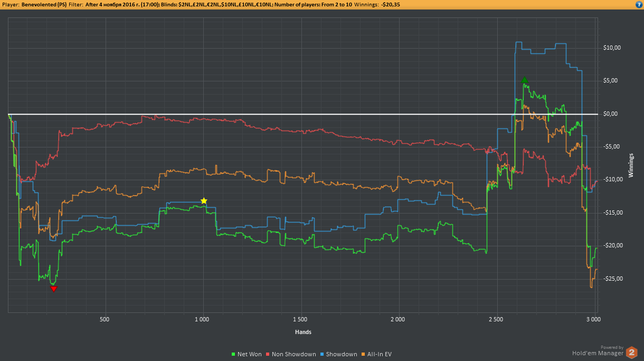Screen dimensions: 644x361
Task: Click the Blinds filter values in header
Action: 223,4
